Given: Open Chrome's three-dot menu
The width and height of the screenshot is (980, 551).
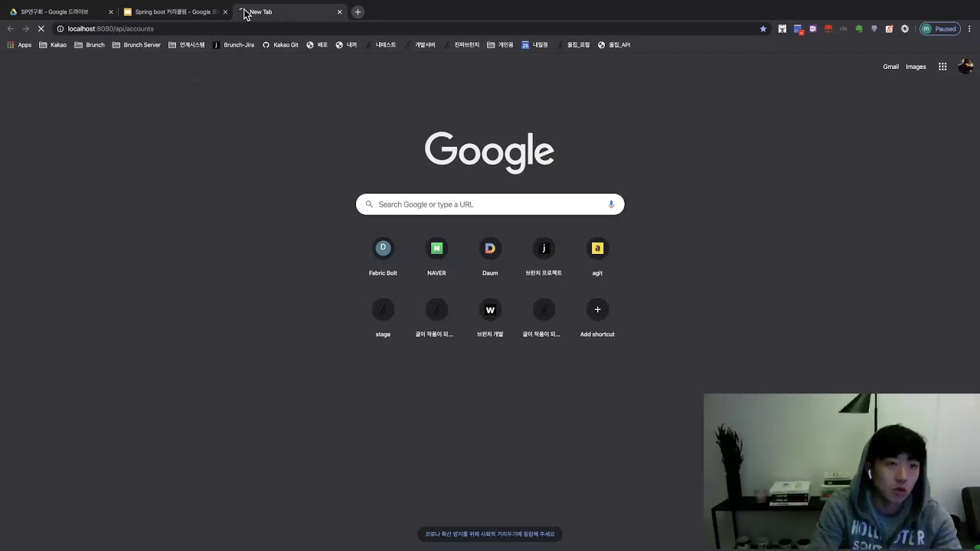Looking at the screenshot, I should click(x=969, y=28).
